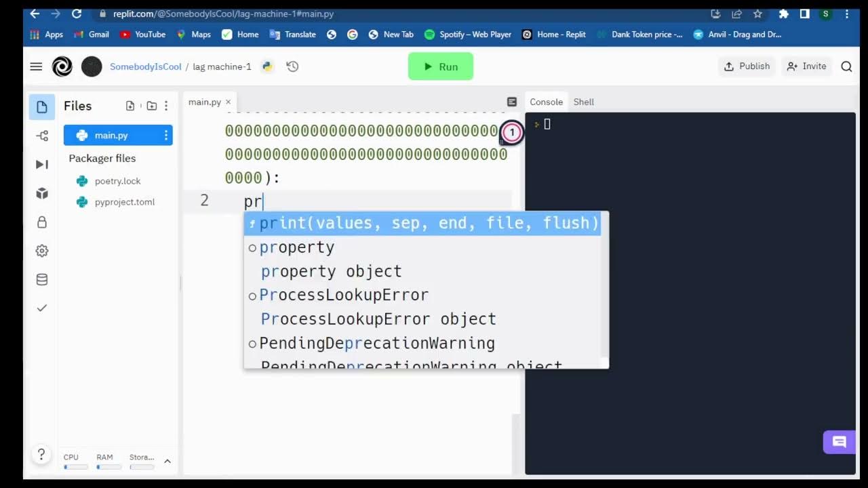Click the browser reload icon
The image size is (868, 488).
click(77, 14)
